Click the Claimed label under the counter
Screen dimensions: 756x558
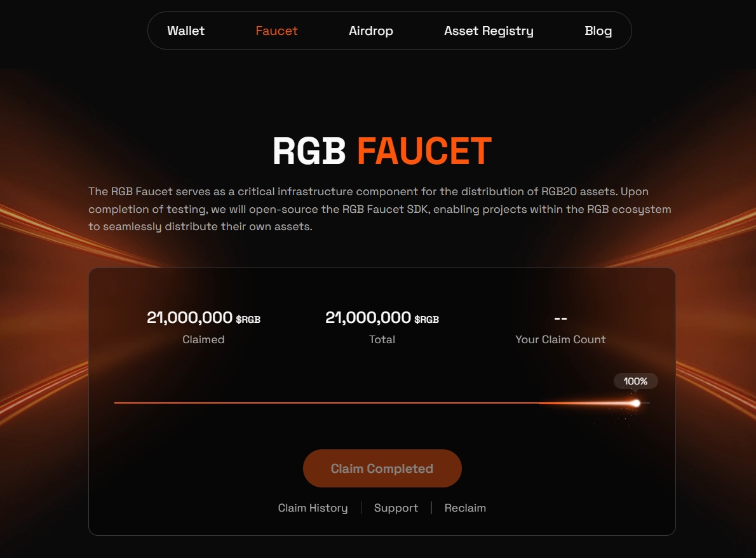203,339
